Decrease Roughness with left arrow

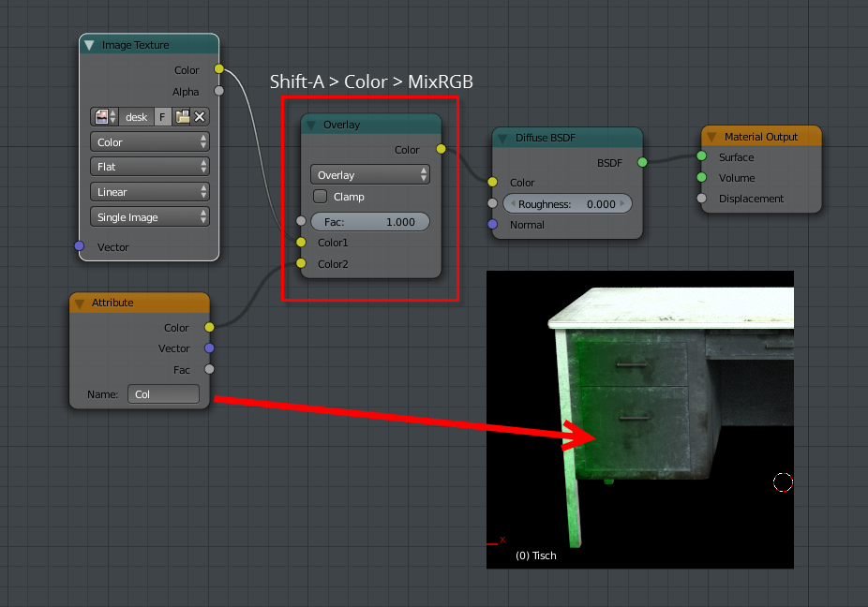click(x=513, y=203)
